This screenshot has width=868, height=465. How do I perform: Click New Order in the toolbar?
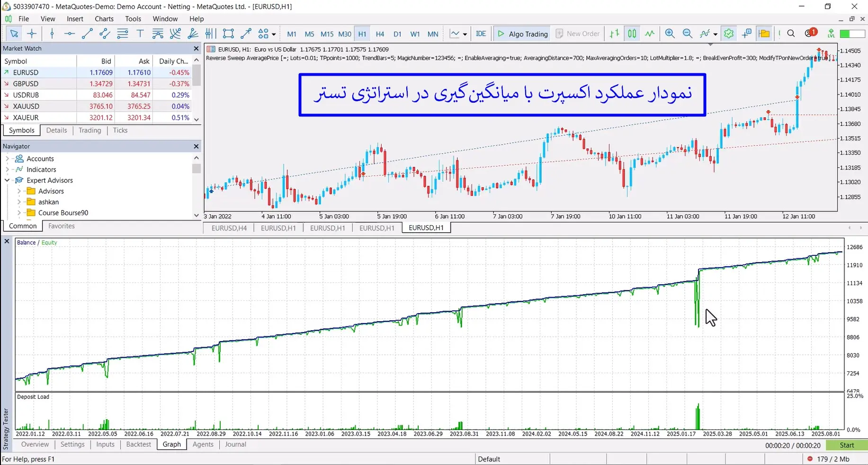pyautogui.click(x=578, y=34)
